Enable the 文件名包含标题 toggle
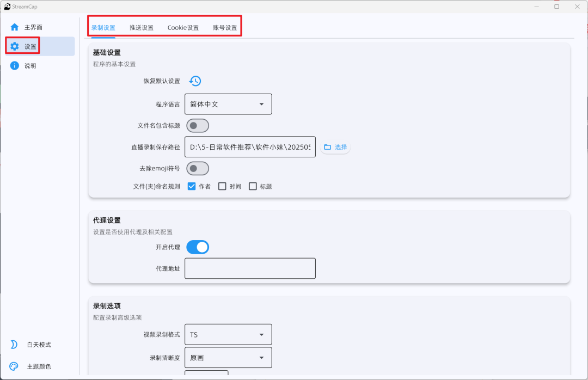Screen dimensions: 588x380 [198, 126]
